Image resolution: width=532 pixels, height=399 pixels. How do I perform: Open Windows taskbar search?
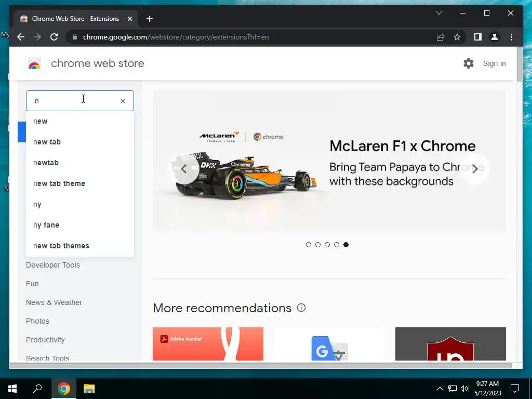(x=37, y=389)
